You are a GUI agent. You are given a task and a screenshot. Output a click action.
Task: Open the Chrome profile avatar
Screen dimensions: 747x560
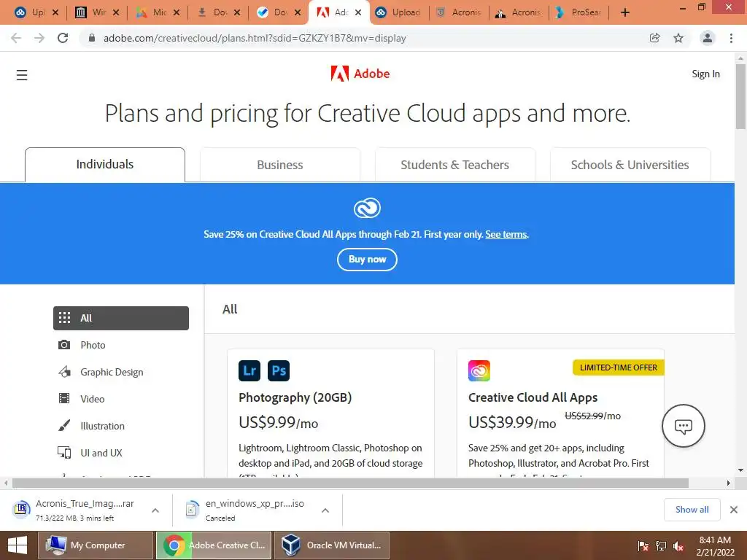tap(708, 38)
